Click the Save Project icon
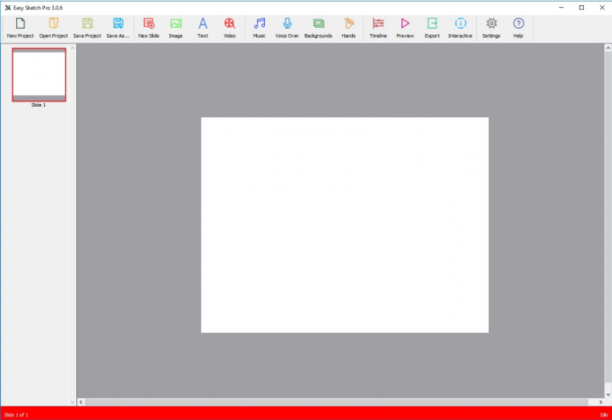 tap(87, 28)
